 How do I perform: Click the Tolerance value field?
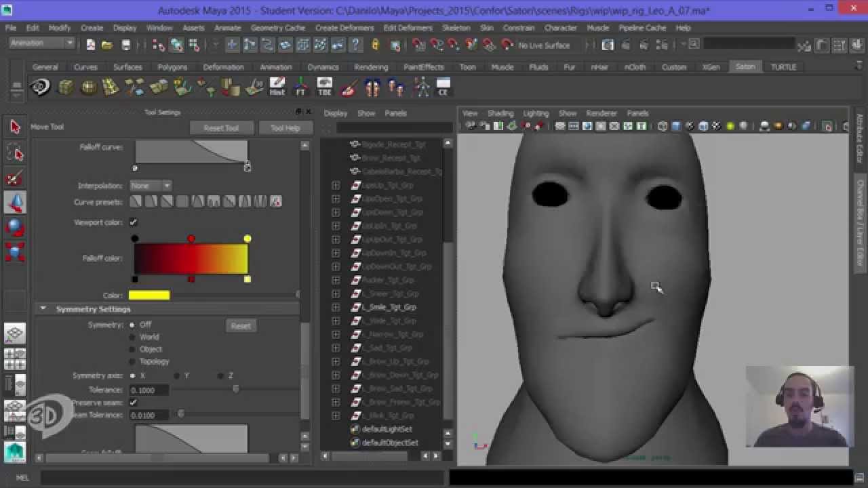pos(149,390)
